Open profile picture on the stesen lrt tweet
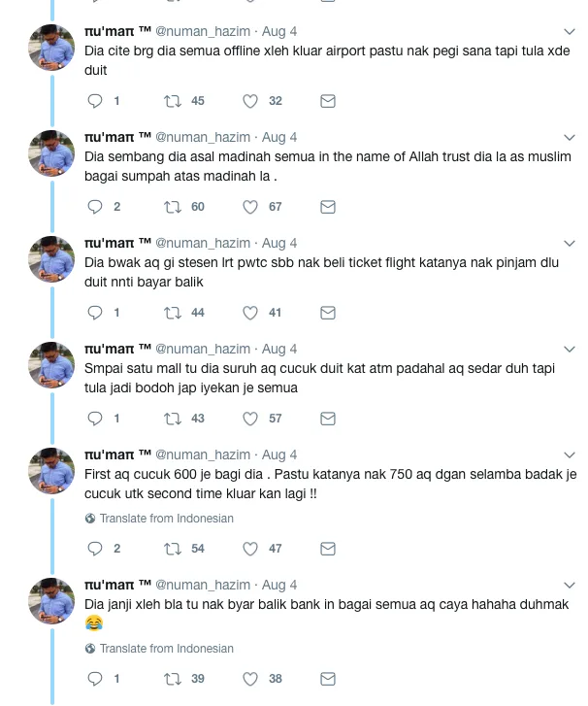The width and height of the screenshot is (588, 706). (52, 260)
